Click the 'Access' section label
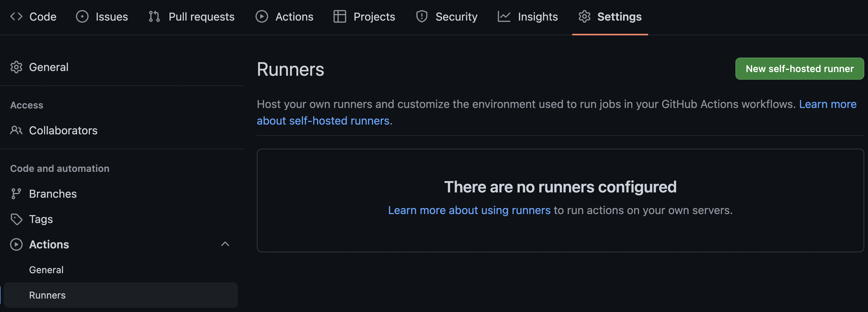The width and height of the screenshot is (868, 312). point(27,105)
